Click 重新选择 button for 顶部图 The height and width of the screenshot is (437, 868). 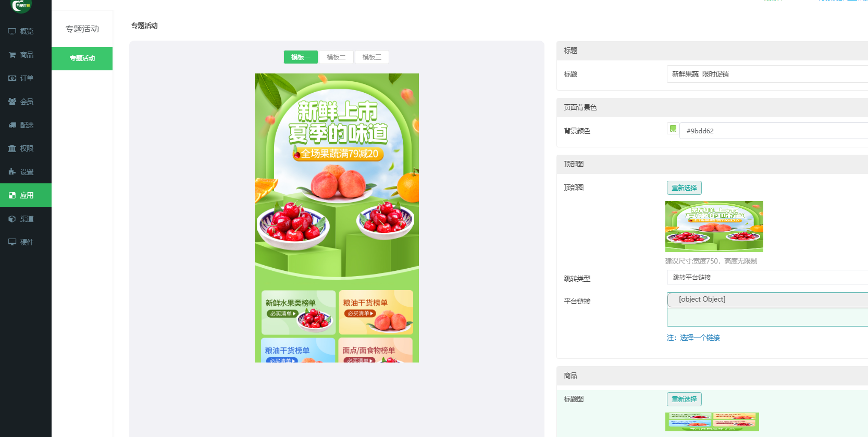684,188
